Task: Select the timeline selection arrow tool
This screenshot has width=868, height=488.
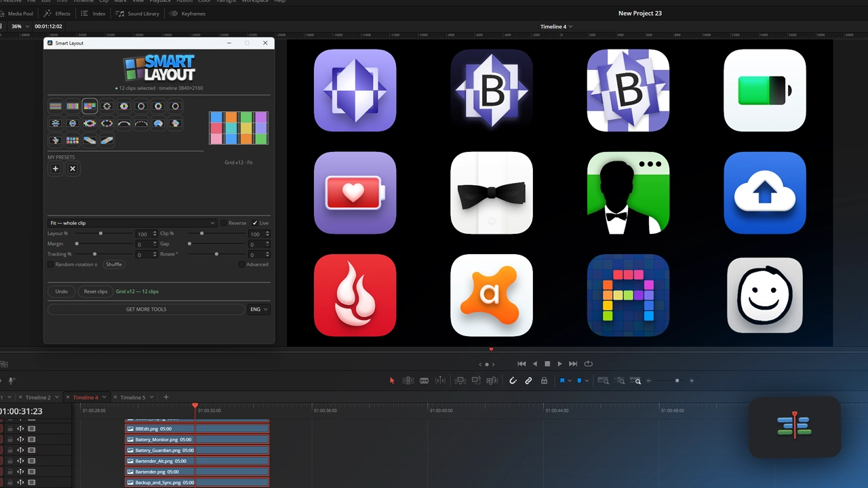Action: coord(392,381)
